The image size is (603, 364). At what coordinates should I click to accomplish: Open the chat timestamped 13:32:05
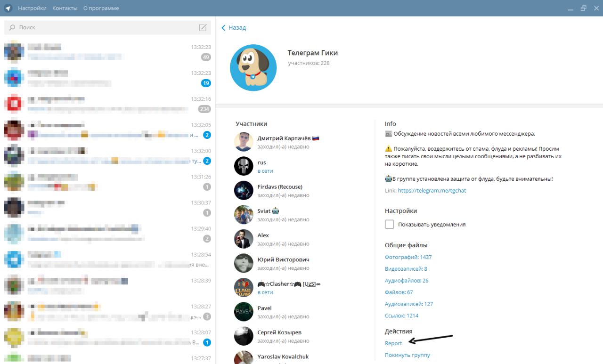(x=107, y=129)
